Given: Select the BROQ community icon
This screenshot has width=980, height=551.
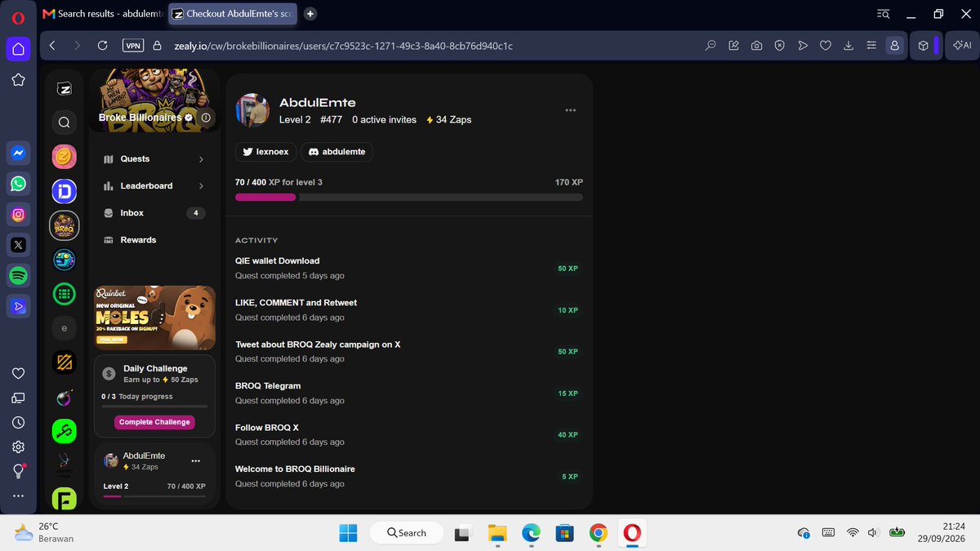Looking at the screenshot, I should pyautogui.click(x=65, y=225).
